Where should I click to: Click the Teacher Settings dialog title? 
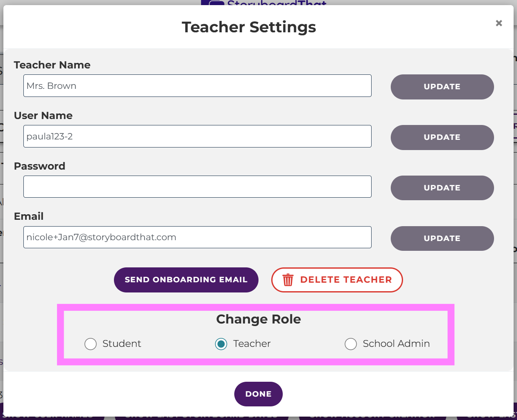249,27
